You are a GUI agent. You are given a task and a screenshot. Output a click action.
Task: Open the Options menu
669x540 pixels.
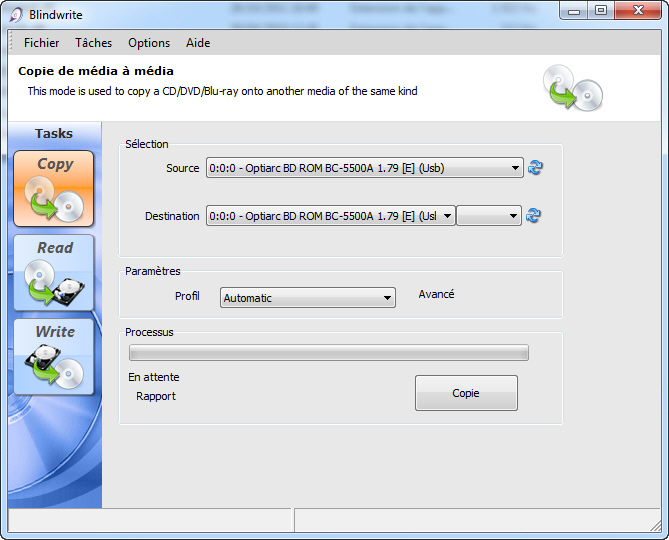coord(149,43)
